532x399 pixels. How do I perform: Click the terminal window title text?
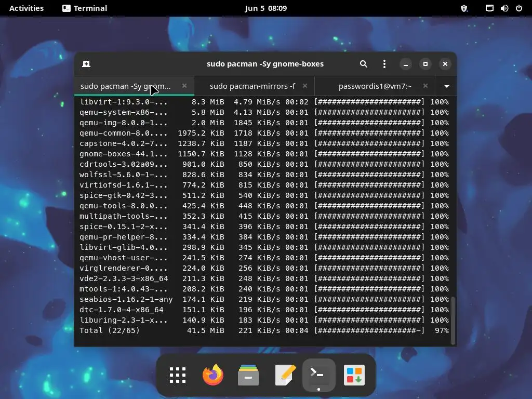click(x=265, y=64)
